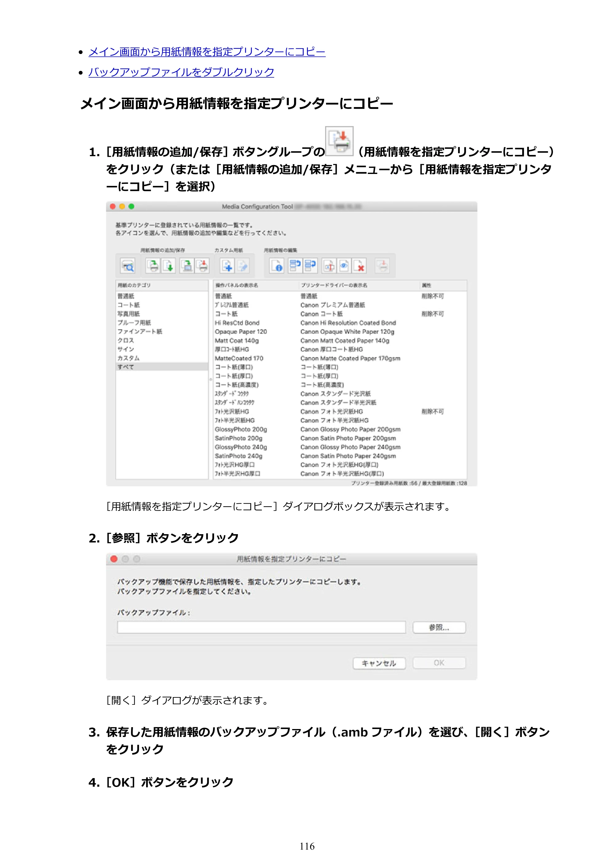Click Canon プレミアム普通紙 driver name cell
Screen dimensions: 614x868
[x=333, y=305]
